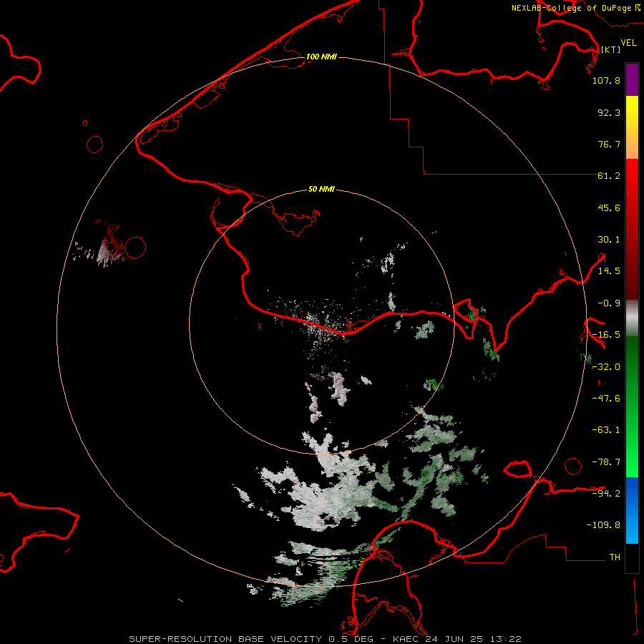Viewport: 644px width, 644px height.
Task: Click the 92.3 value on the velocity scale
Action: pyautogui.click(x=609, y=112)
